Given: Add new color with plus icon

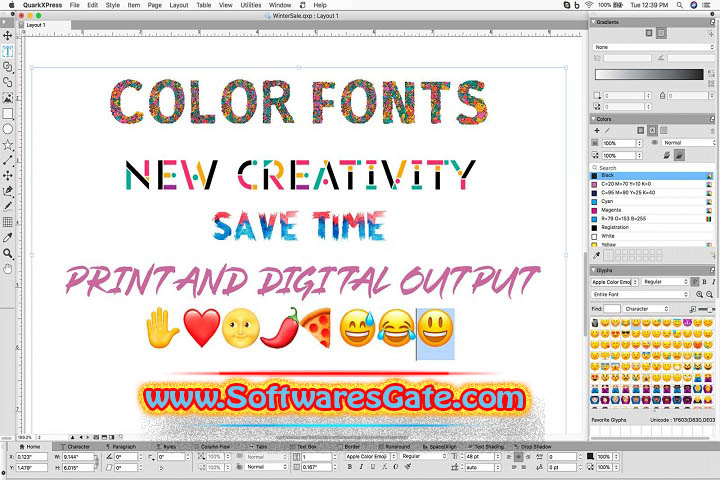Looking at the screenshot, I should pos(597,130).
